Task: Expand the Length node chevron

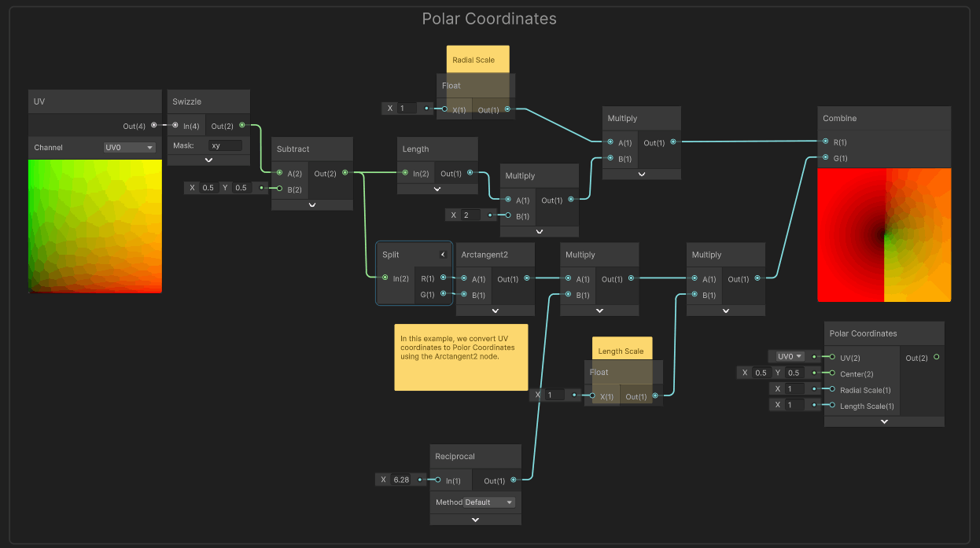Action: tap(437, 189)
